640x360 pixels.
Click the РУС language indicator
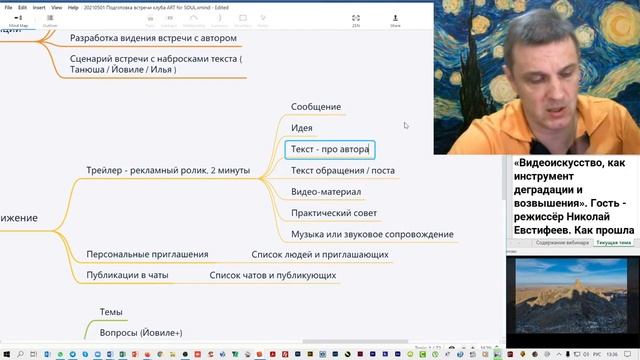pos(597,354)
